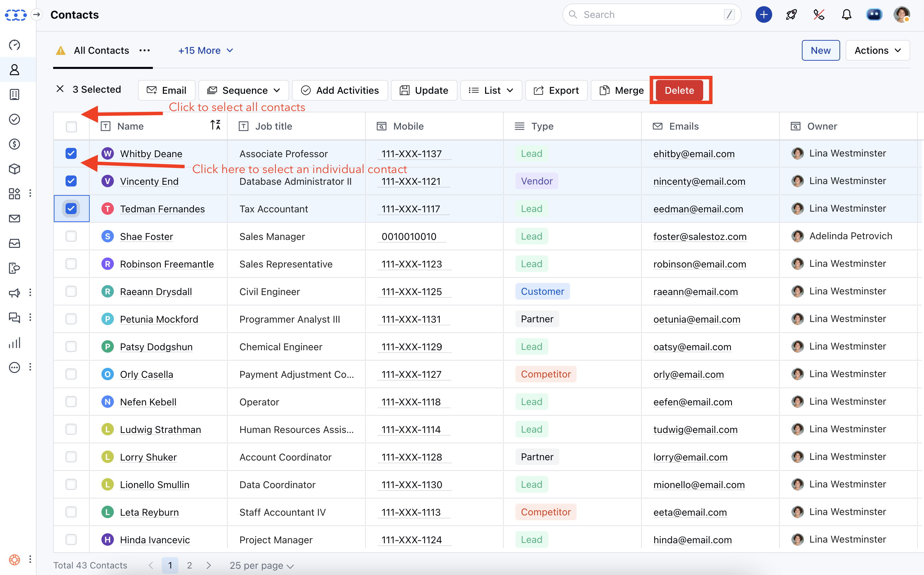The width and height of the screenshot is (924, 575).
Task: Click the notifications bell icon
Action: tap(846, 15)
